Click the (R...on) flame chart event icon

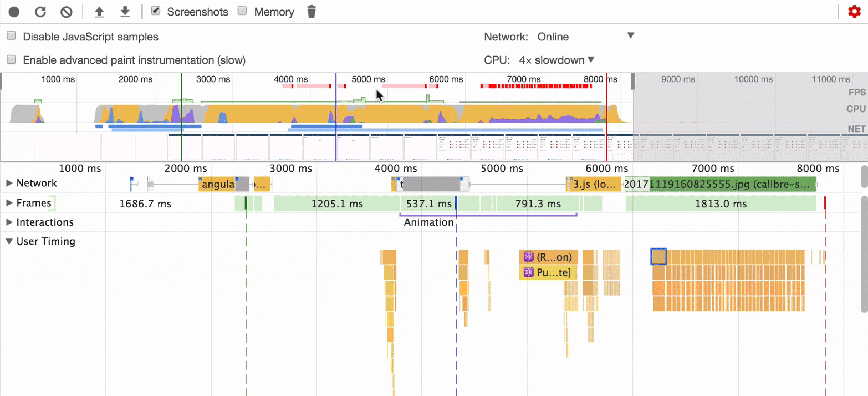click(x=528, y=256)
